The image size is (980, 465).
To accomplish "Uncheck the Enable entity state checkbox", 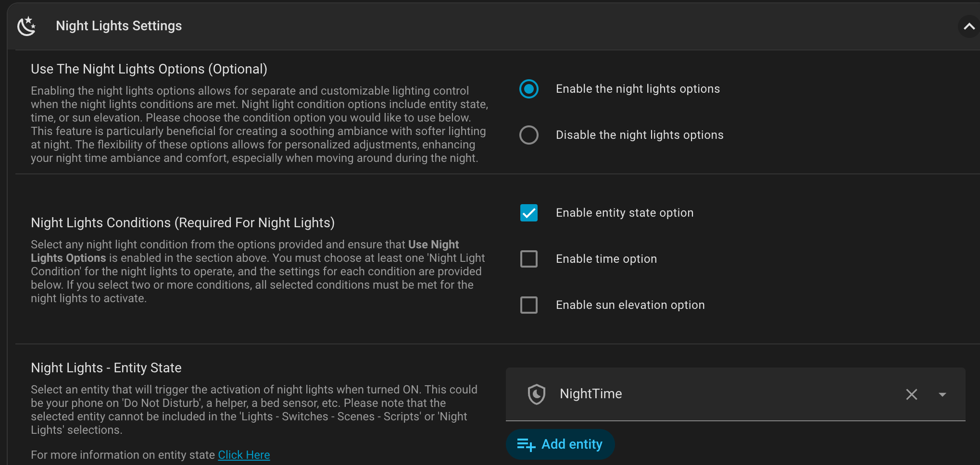I will pyautogui.click(x=528, y=213).
